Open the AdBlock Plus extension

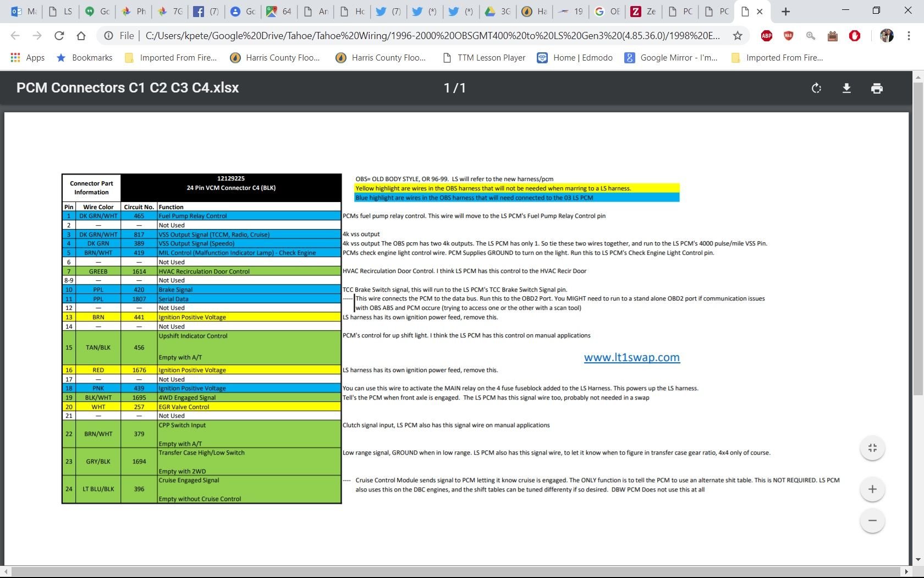766,36
